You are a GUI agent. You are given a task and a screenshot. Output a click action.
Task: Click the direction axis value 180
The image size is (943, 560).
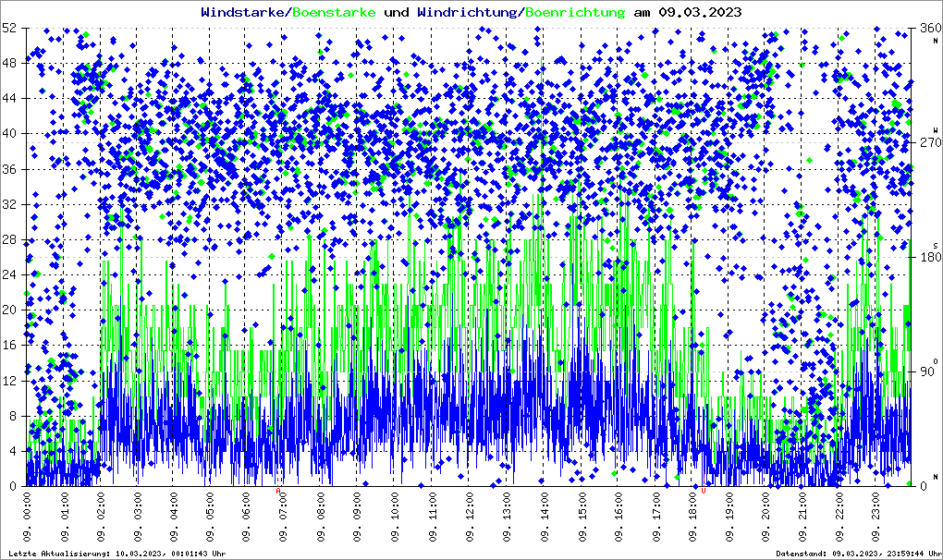[930, 257]
